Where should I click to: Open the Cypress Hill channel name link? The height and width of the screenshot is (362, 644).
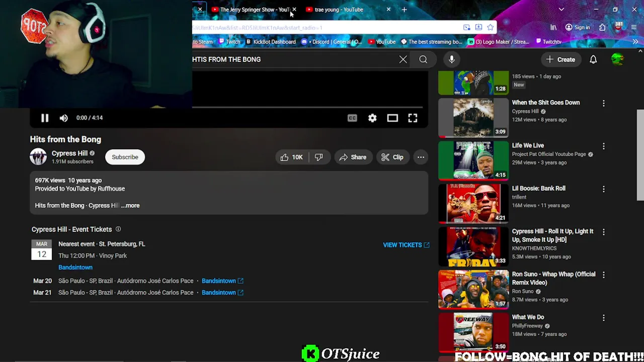[69, 153]
